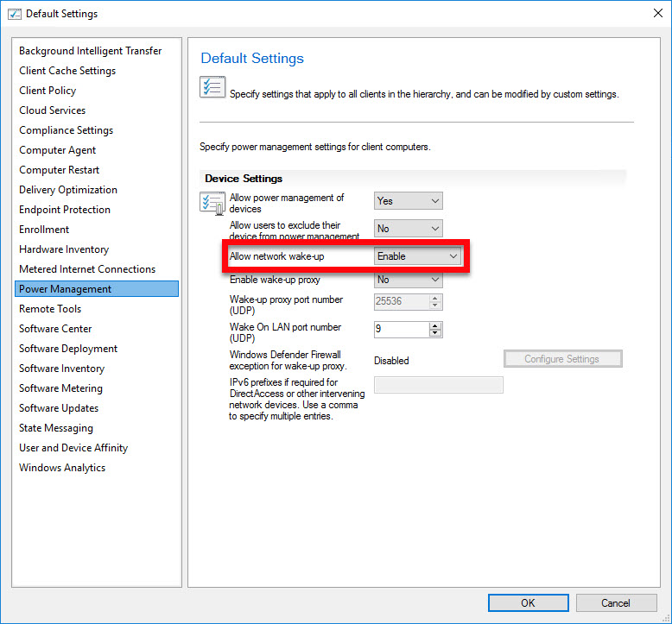Image resolution: width=672 pixels, height=624 pixels.
Task: Select Hardware Inventory from the list
Action: [x=64, y=249]
